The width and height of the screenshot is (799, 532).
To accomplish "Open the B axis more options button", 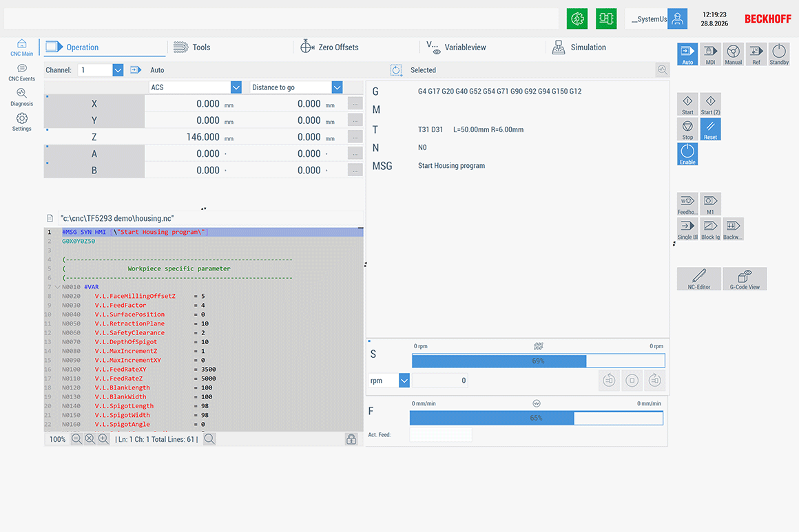I will (355, 170).
